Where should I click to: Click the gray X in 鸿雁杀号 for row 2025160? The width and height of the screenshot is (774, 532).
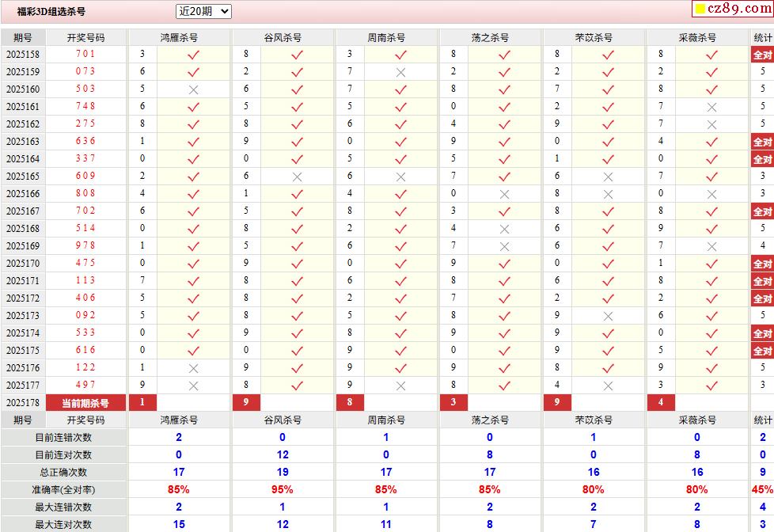click(x=193, y=90)
